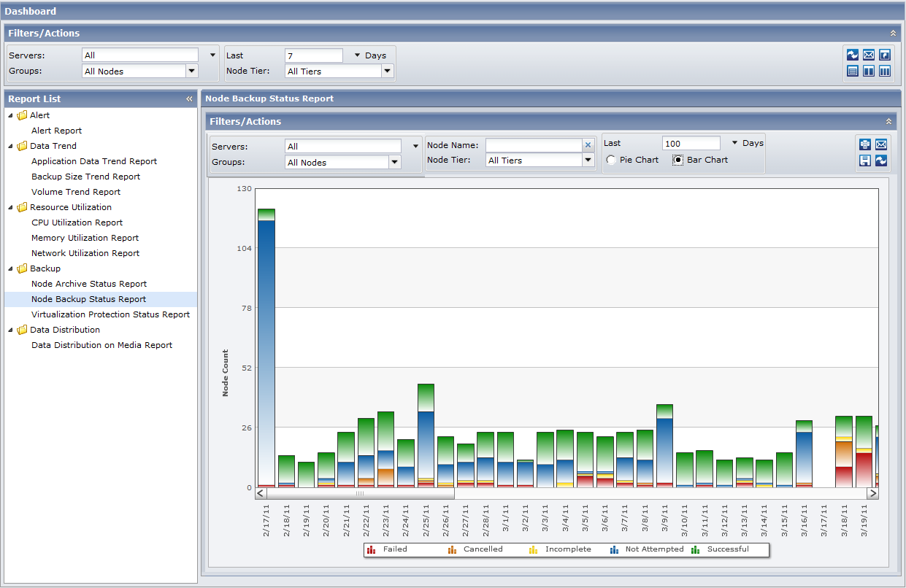Click the Data Distribution folder icon

click(22, 330)
